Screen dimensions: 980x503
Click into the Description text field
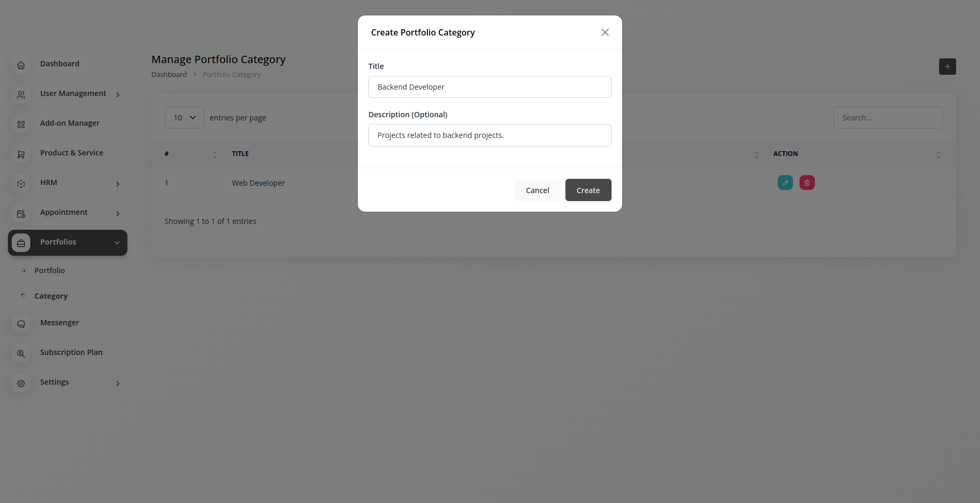click(489, 135)
